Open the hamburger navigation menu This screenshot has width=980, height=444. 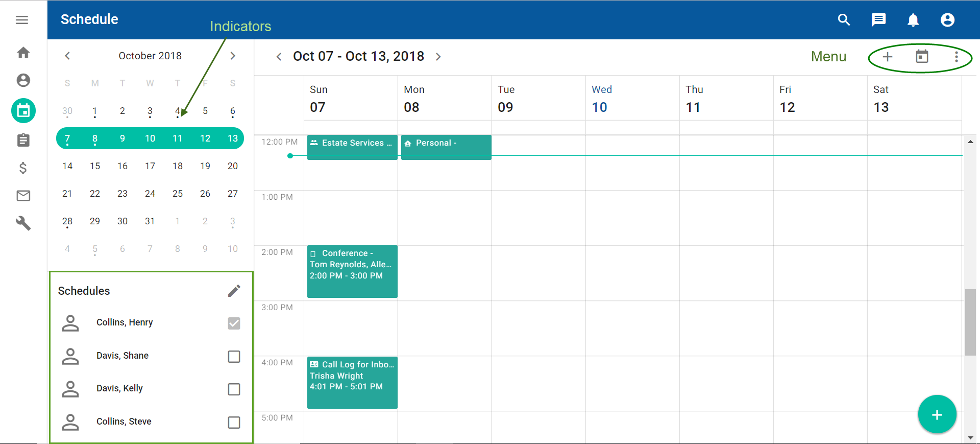pyautogui.click(x=22, y=20)
